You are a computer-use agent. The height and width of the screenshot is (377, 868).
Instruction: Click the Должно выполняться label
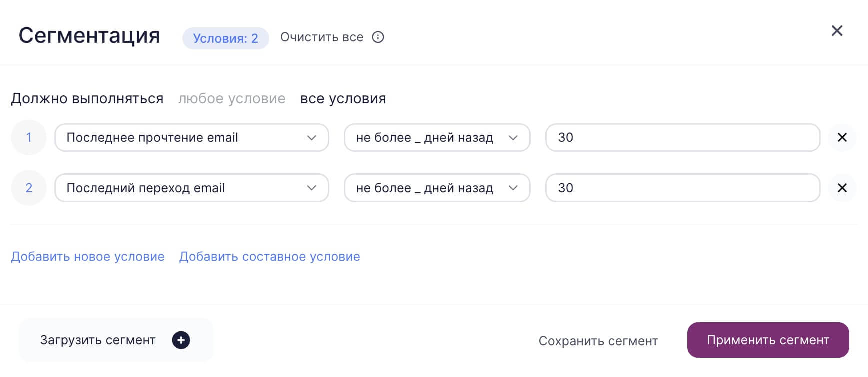click(87, 98)
